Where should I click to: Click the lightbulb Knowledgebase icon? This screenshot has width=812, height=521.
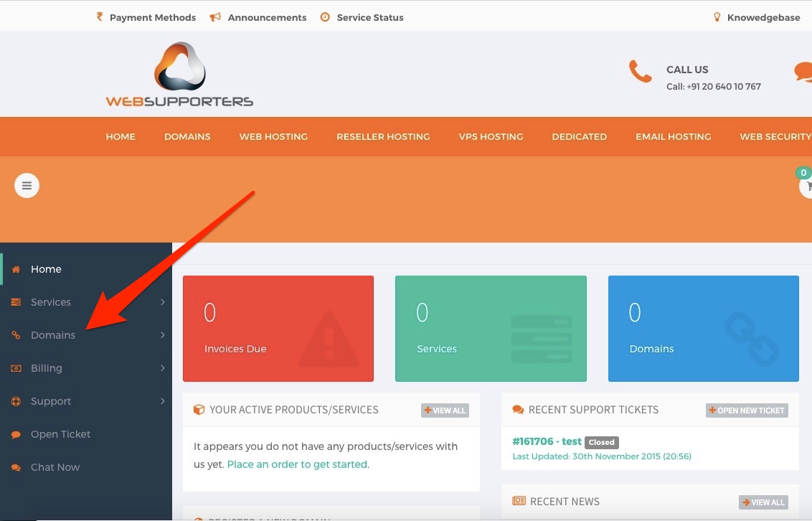[x=717, y=17]
